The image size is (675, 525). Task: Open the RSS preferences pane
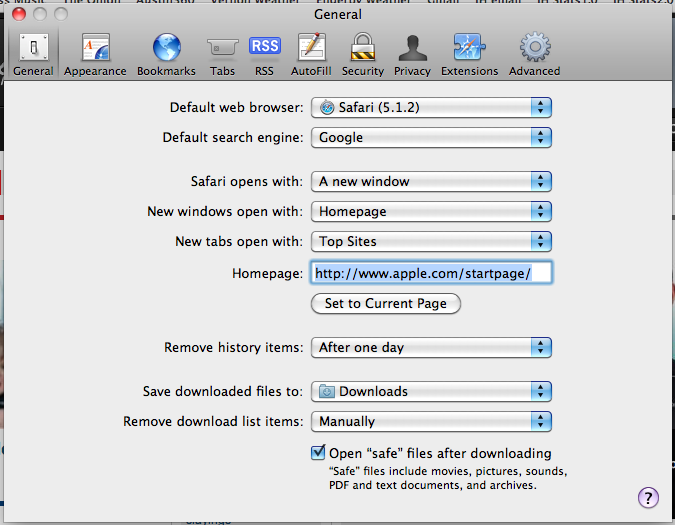(x=264, y=54)
